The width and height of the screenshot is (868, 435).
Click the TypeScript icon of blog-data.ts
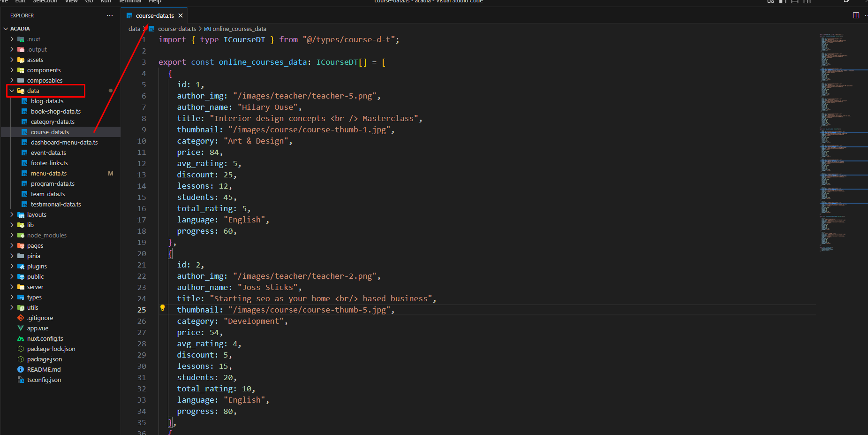24,101
